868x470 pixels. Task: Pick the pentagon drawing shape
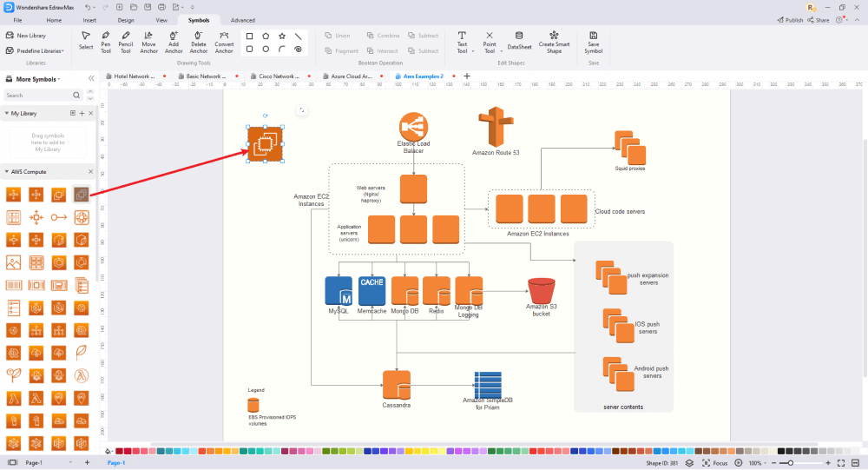point(266,36)
